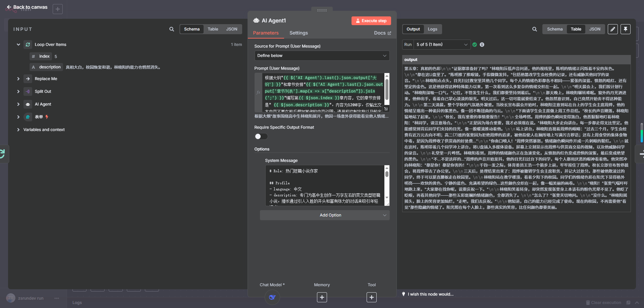The image size is (644, 308).
Task: Open the Run 5 of 5 selector
Action: point(441,45)
